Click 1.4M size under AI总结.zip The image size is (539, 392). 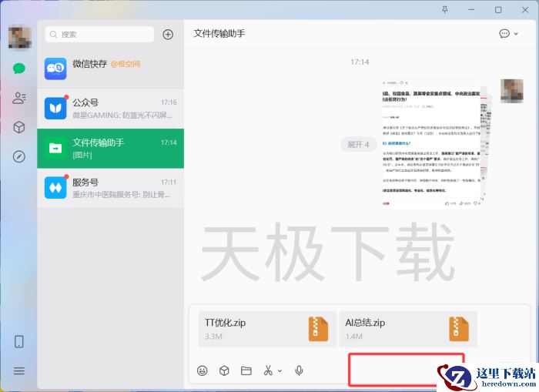pyautogui.click(x=353, y=337)
